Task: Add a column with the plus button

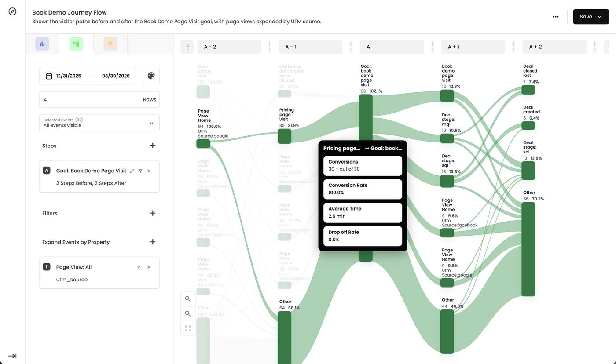Action: click(x=187, y=47)
